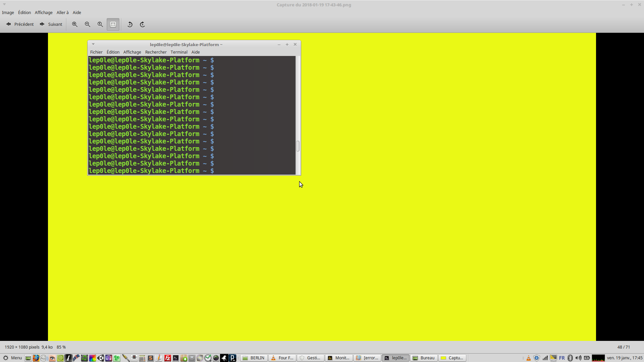Launch Firefox from the panel
This screenshot has height=362, width=644.
pyautogui.click(x=36, y=358)
